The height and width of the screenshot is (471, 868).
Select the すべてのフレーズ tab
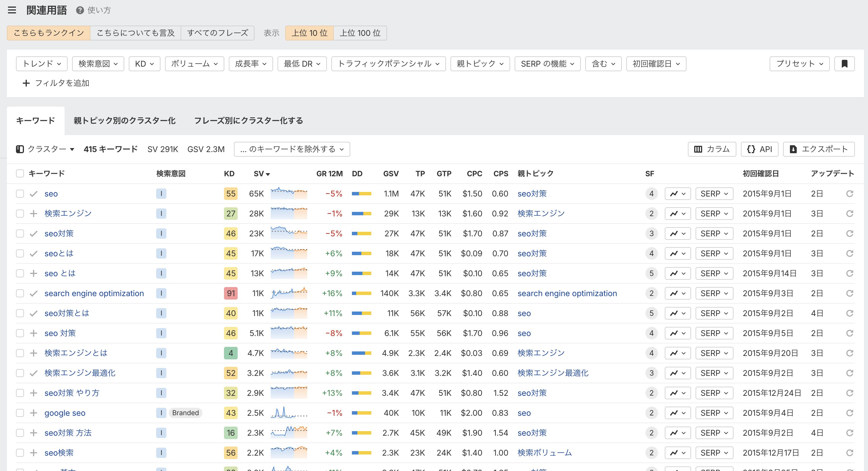pos(217,33)
